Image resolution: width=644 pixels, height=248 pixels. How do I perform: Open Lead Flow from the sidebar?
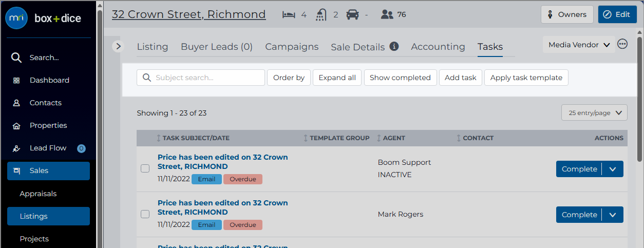click(49, 148)
